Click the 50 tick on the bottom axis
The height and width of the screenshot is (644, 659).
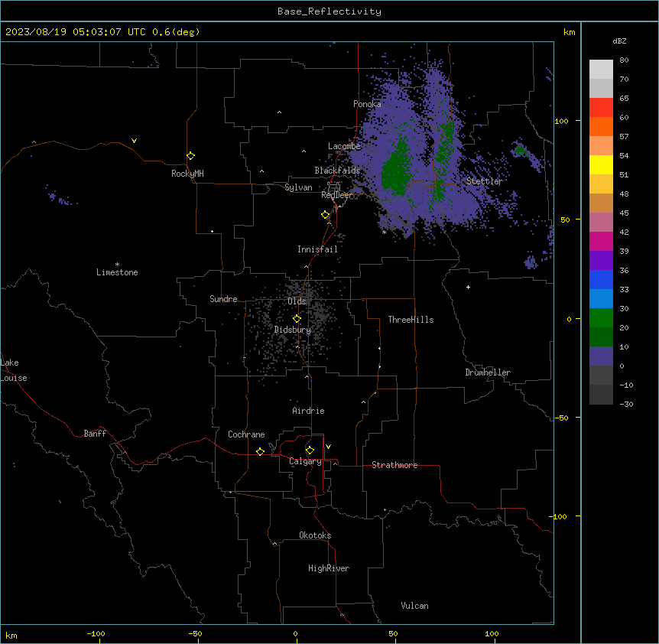point(393,633)
